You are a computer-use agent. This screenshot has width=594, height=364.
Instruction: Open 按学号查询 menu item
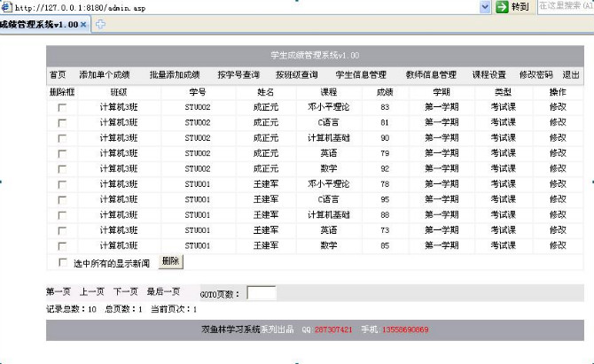click(238, 75)
